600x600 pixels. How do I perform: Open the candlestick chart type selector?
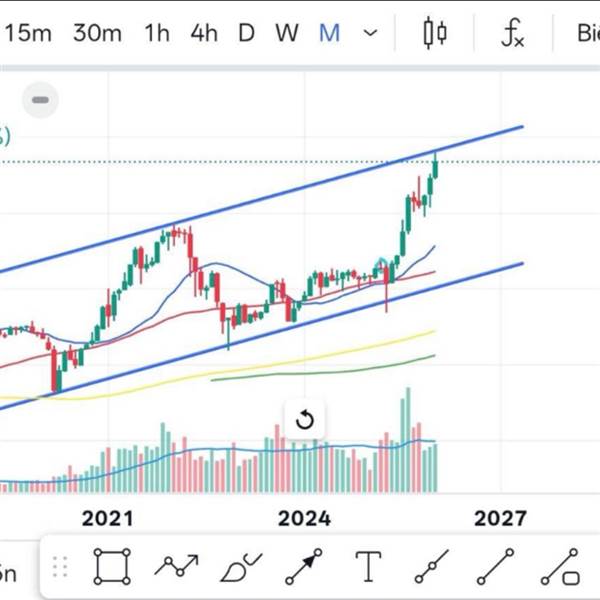pos(435,33)
